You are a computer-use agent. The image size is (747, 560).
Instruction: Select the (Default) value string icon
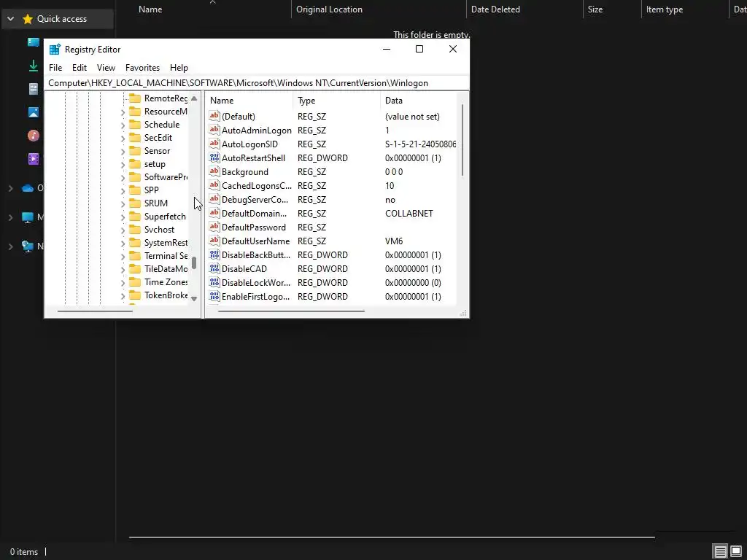pos(214,116)
